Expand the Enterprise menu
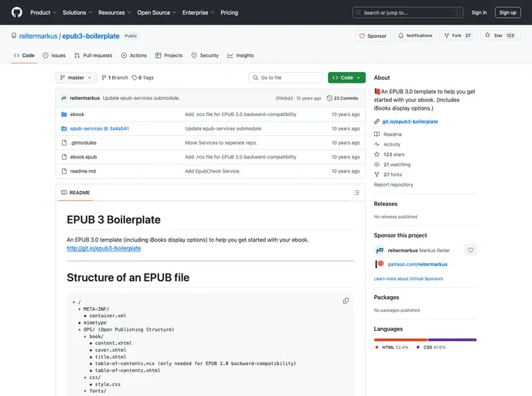The height and width of the screenshot is (396, 532). [x=198, y=12]
